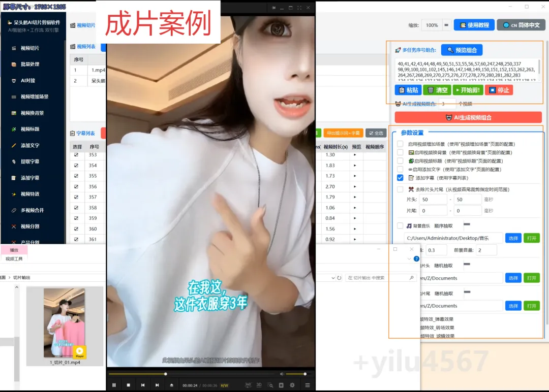
Task: Enable 启用添加文字 checkbox
Action: pos(400,169)
